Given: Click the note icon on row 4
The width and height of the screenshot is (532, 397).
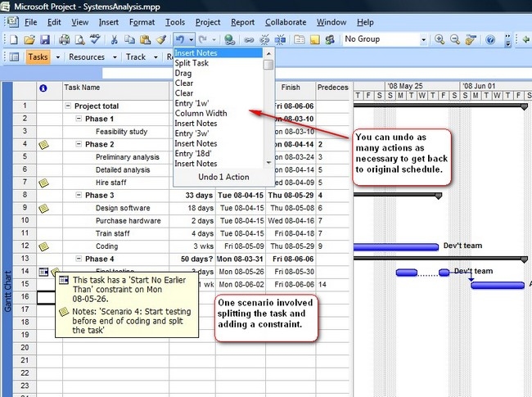Looking at the screenshot, I should [x=44, y=144].
